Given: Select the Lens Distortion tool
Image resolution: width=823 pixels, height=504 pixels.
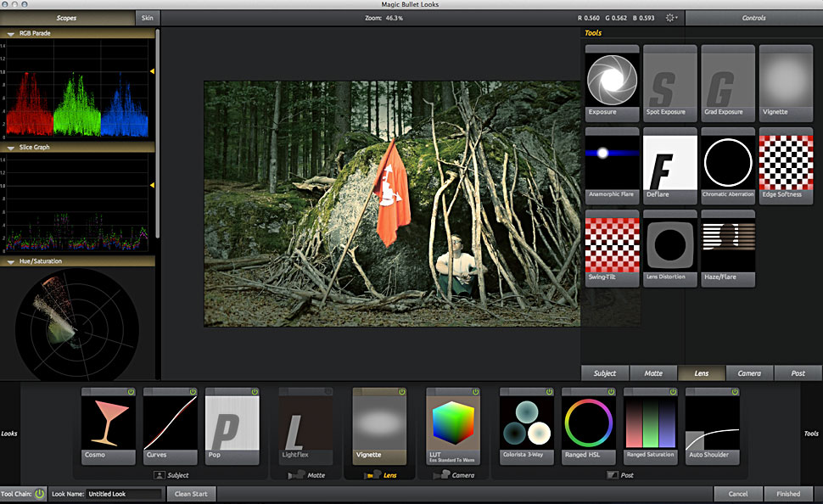Looking at the screenshot, I should click(669, 246).
